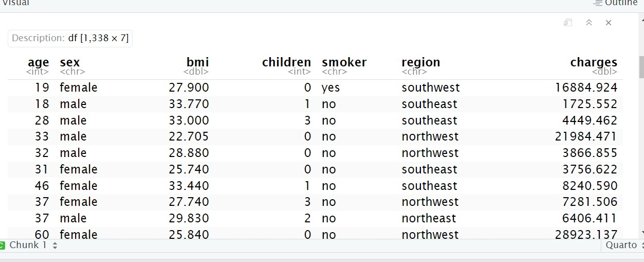Click the smoker column header

click(344, 63)
